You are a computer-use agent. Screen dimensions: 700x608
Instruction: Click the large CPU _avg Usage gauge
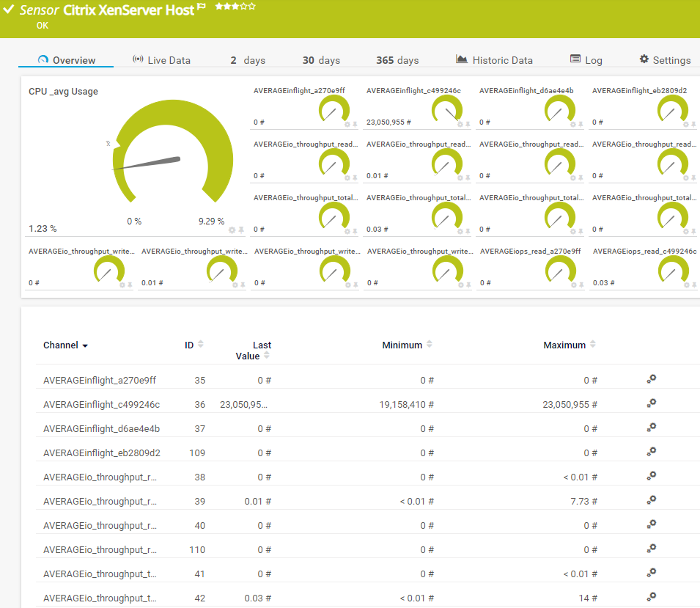click(x=173, y=150)
